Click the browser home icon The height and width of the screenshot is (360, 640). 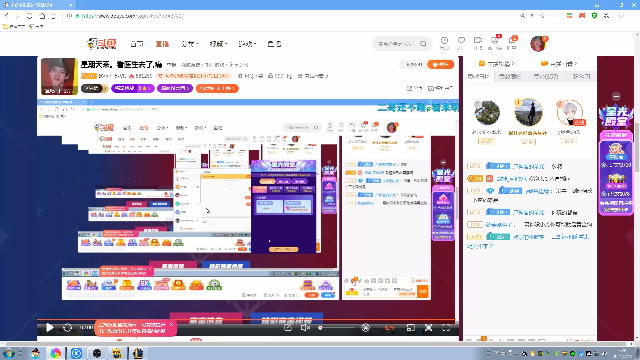coord(42,16)
